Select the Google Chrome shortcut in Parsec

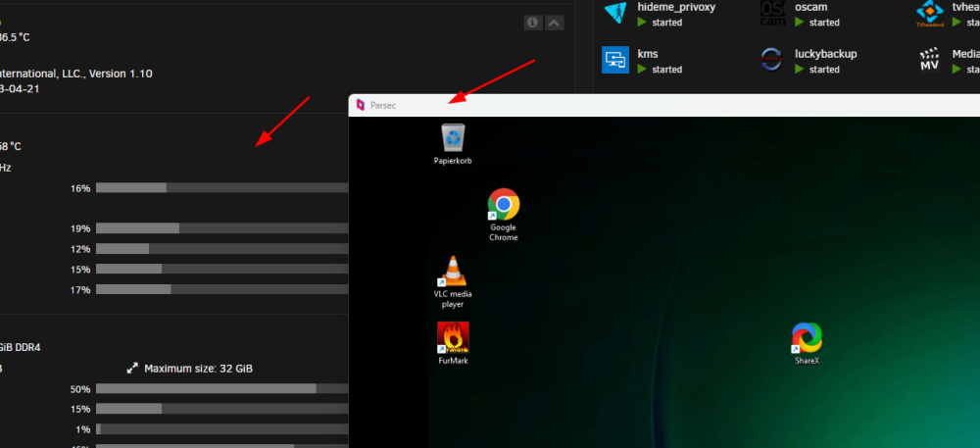tap(504, 215)
